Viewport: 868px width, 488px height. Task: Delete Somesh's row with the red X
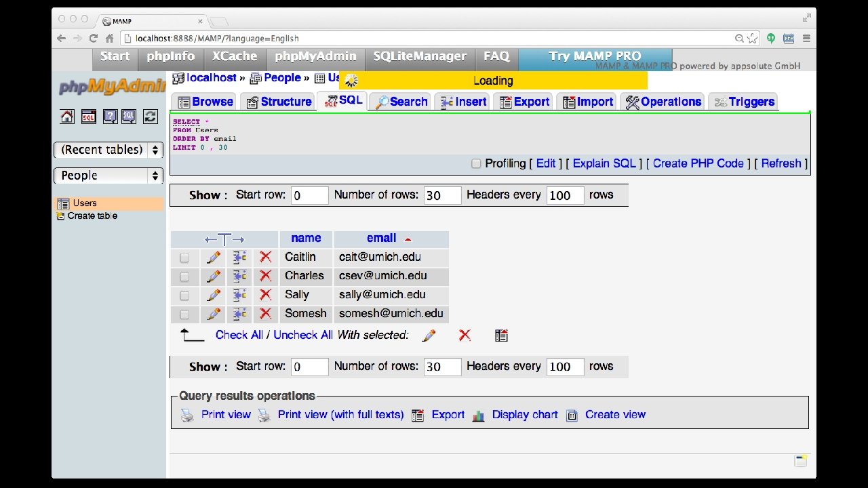[x=265, y=314]
